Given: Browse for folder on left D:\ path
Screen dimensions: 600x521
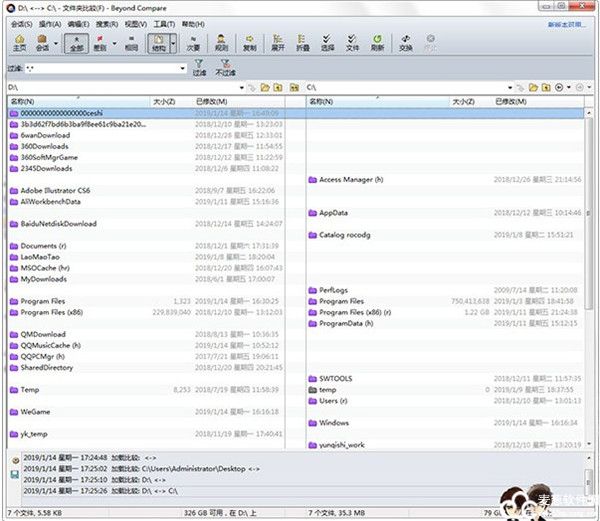Looking at the screenshot, I should pyautogui.click(x=265, y=88).
